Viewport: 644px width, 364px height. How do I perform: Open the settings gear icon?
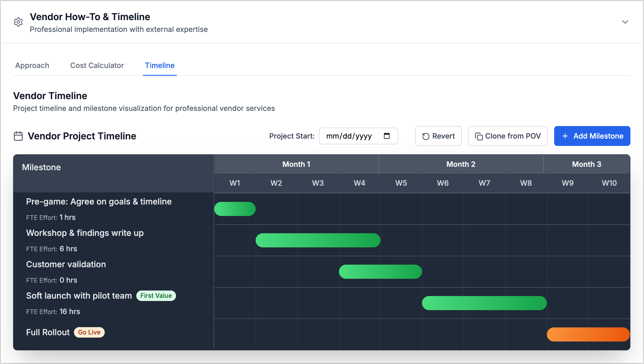(x=18, y=22)
